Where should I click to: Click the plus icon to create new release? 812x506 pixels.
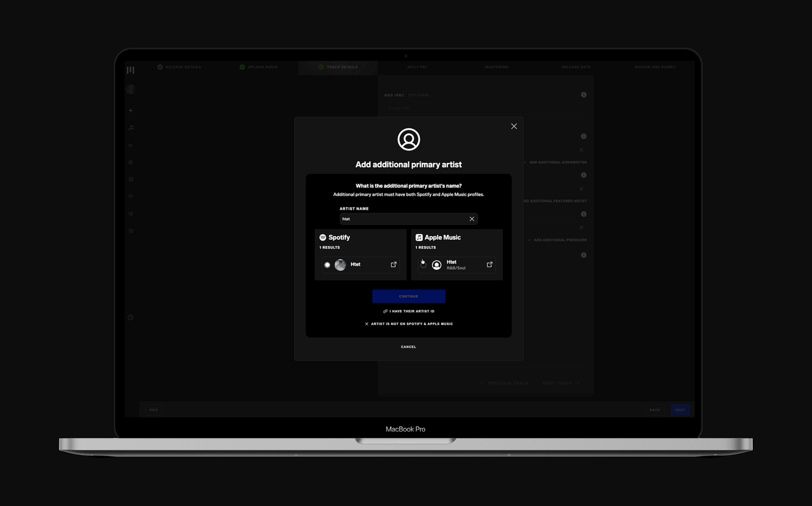point(131,110)
